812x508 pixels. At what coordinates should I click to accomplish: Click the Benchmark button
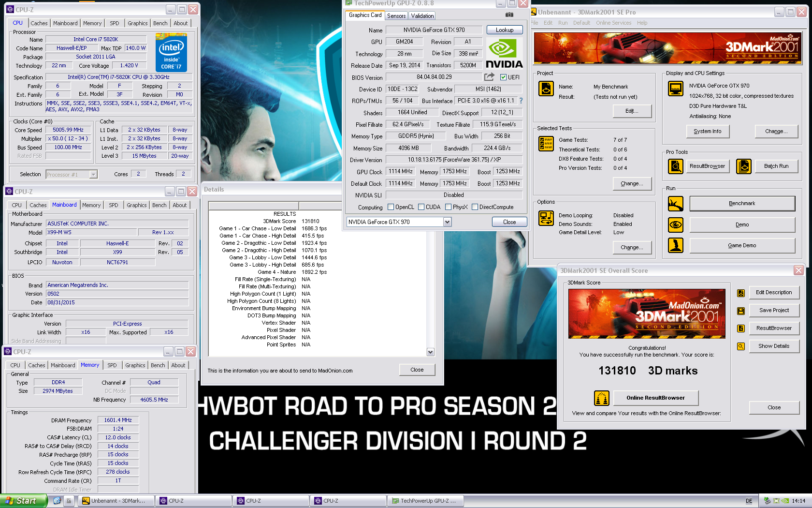tap(742, 204)
